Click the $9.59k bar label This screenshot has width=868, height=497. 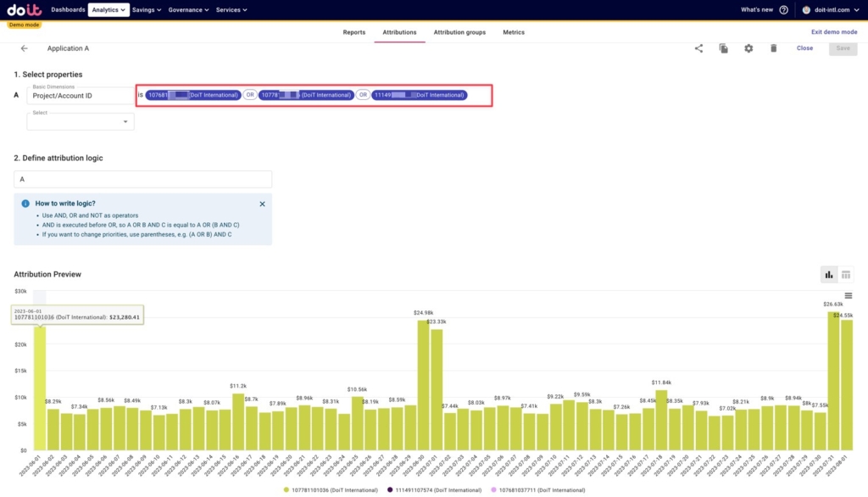pos(581,394)
